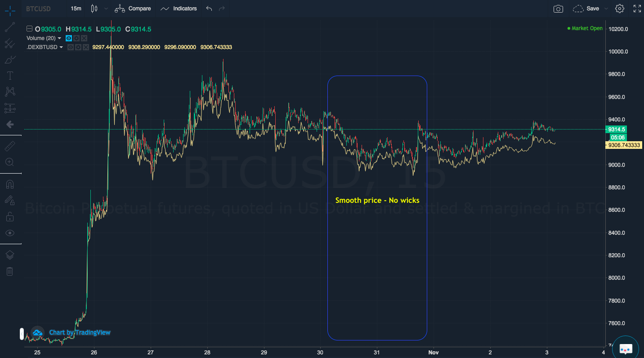Click the yellow 9306.743333 price scale label
This screenshot has width=644, height=358.
click(x=624, y=145)
